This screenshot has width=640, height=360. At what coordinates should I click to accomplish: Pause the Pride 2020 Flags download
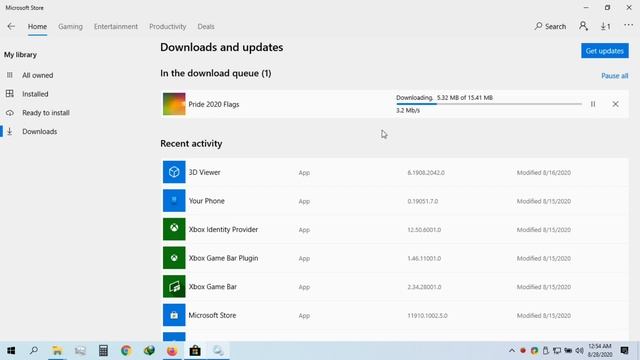(x=593, y=104)
